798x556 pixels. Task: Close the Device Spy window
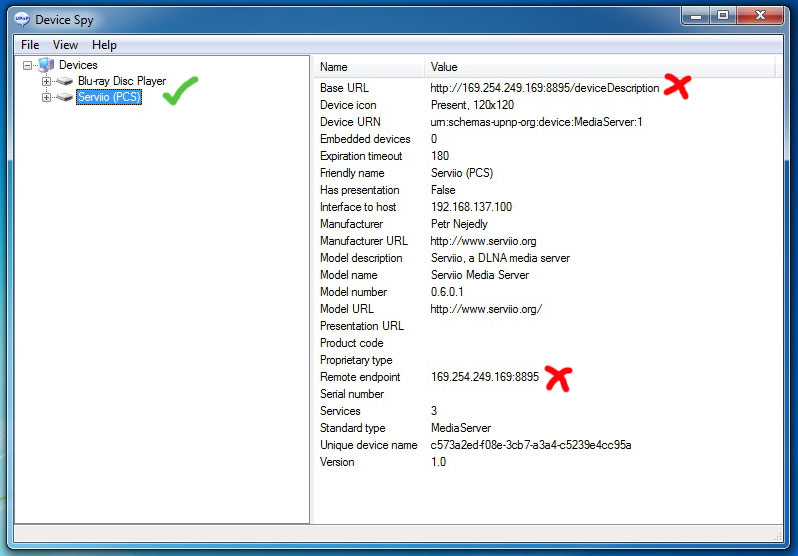click(760, 16)
